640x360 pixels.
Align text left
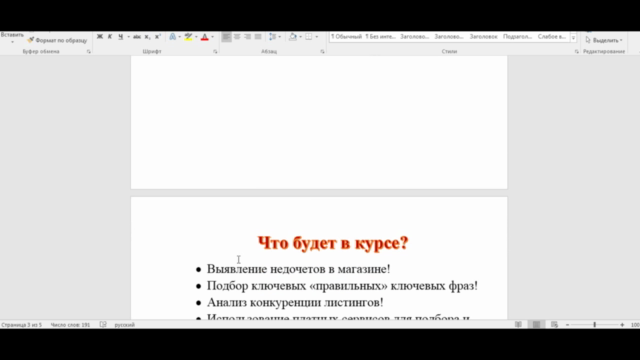tap(226, 37)
